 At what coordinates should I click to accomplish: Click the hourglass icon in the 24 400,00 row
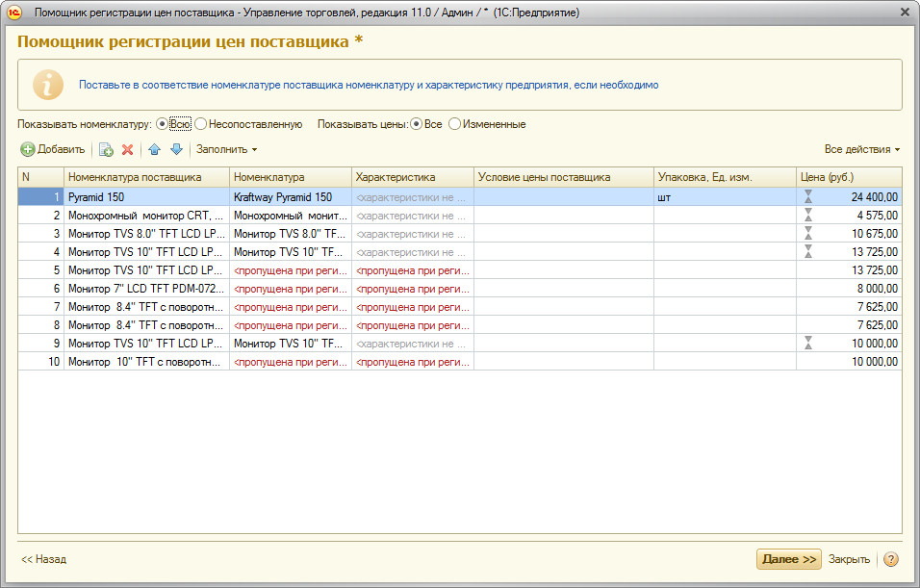808,196
